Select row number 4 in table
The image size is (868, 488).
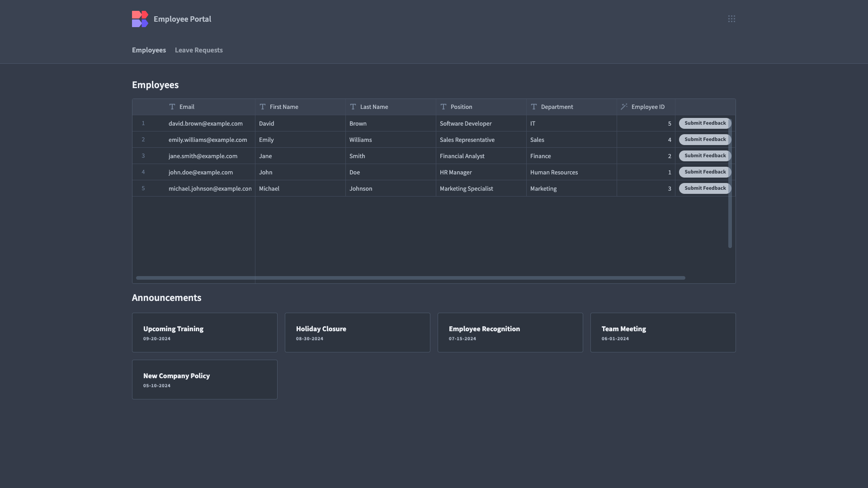coord(143,172)
